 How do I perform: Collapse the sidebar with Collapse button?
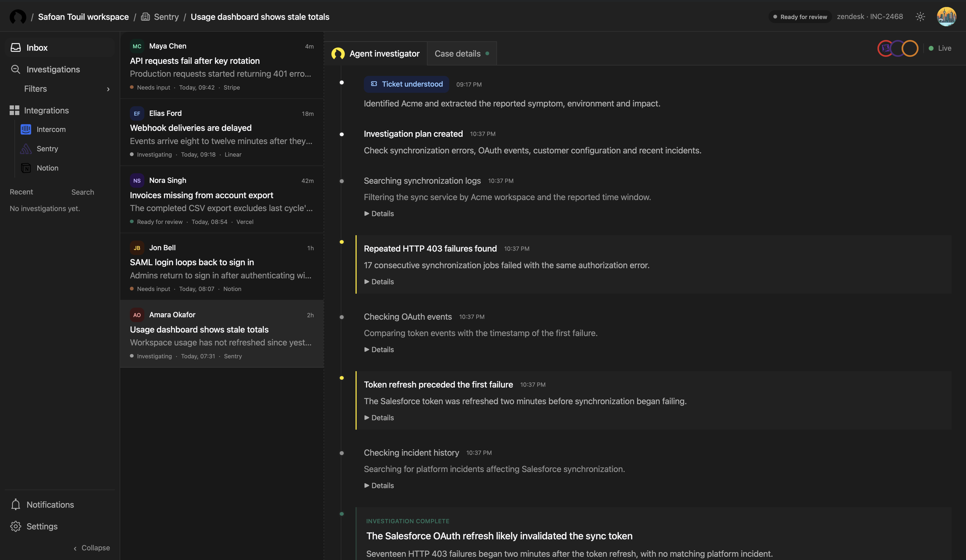[x=92, y=548]
